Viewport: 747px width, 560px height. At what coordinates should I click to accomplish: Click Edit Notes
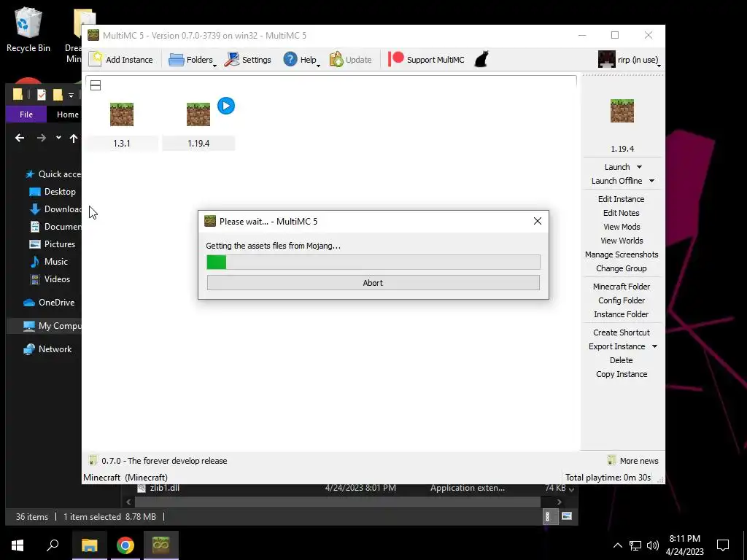pyautogui.click(x=622, y=213)
